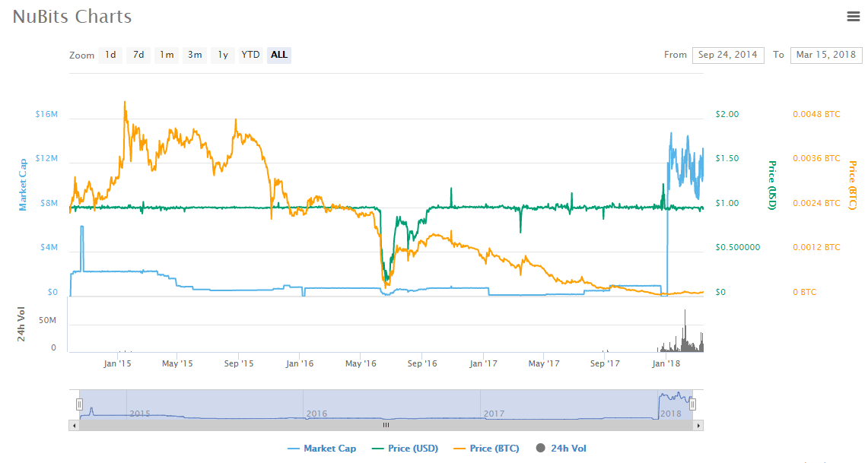Image resolution: width=868 pixels, height=463 pixels.
Task: Hide the Price (BTC) series
Action: point(486,449)
